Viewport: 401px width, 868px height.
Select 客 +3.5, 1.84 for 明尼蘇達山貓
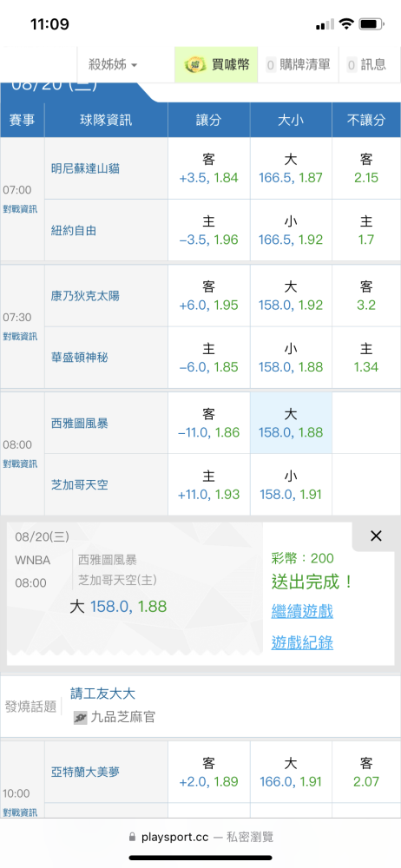[x=209, y=168]
